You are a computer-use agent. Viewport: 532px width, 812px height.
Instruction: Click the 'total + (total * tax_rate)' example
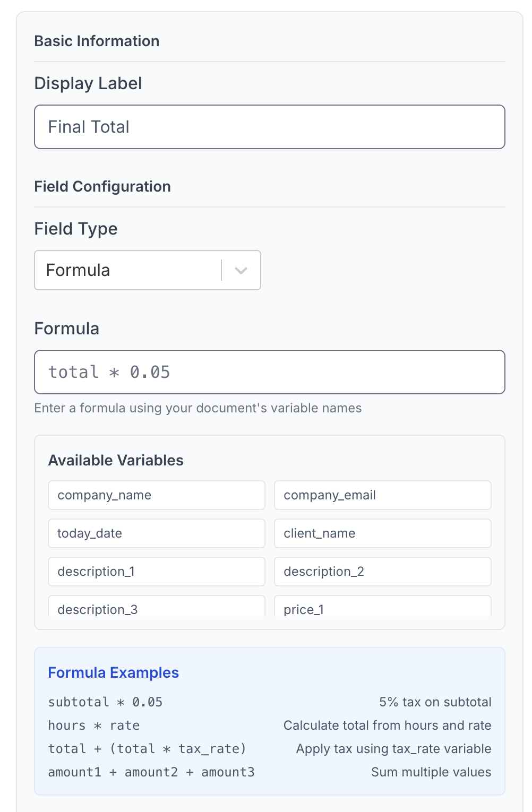[148, 749]
